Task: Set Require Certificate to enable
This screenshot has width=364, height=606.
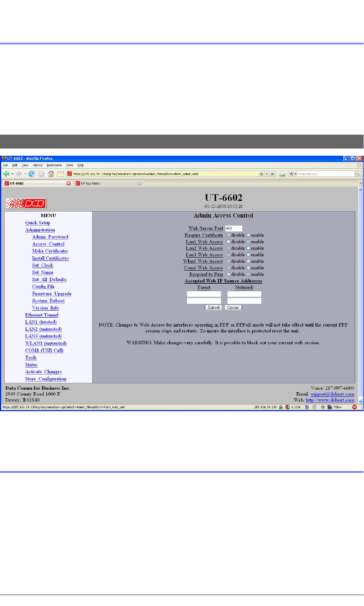Action: pos(248,235)
